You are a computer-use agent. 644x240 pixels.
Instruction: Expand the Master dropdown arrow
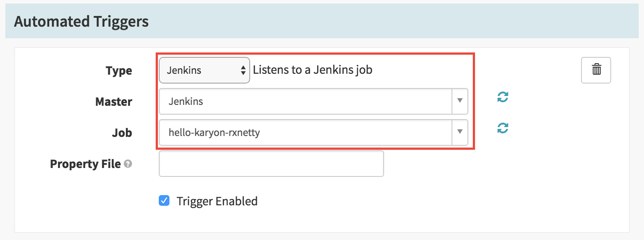(460, 101)
